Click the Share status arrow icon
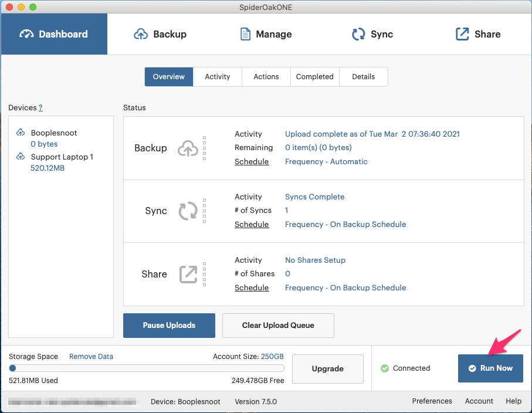The width and height of the screenshot is (532, 413). pos(188,274)
